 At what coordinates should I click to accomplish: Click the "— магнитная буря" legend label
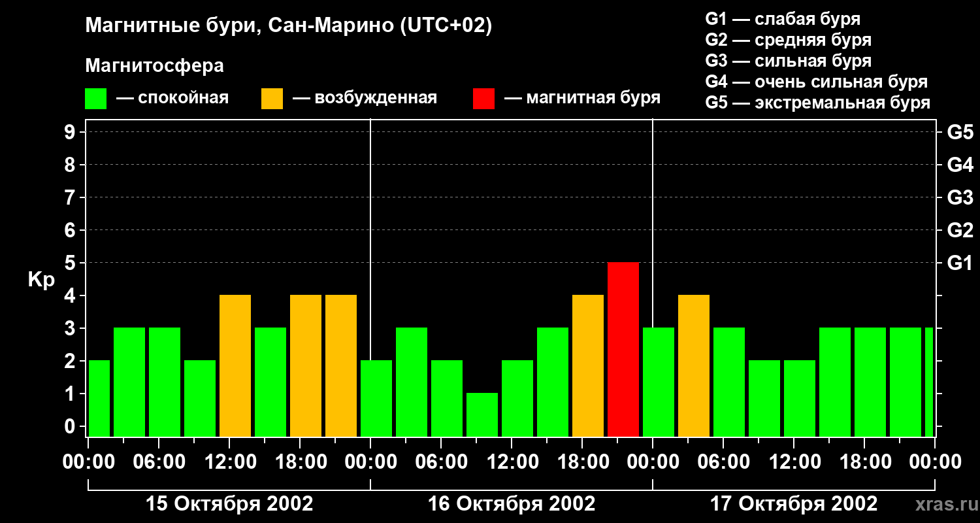pos(582,98)
